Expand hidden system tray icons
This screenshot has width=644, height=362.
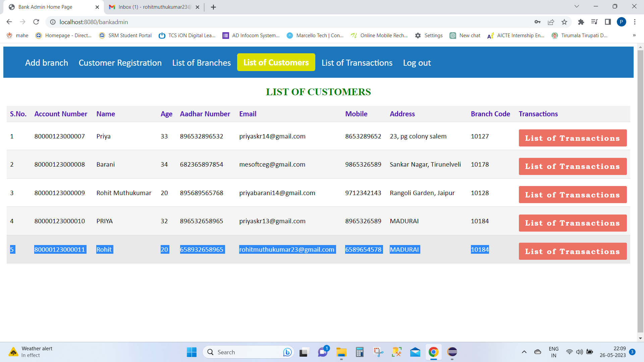tap(524, 352)
